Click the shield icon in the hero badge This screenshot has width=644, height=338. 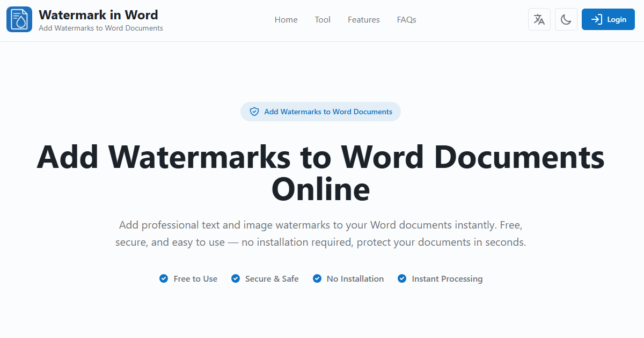point(254,112)
